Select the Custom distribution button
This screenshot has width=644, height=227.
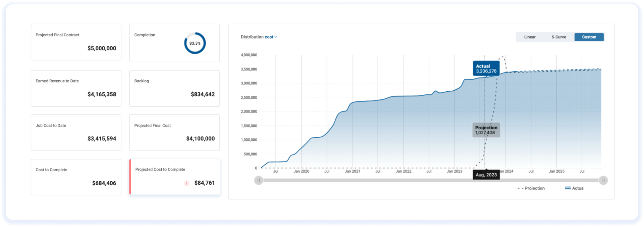pos(589,37)
